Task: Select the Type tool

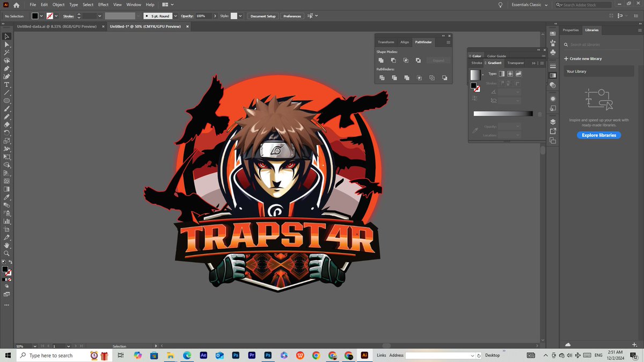Action: click(7, 85)
